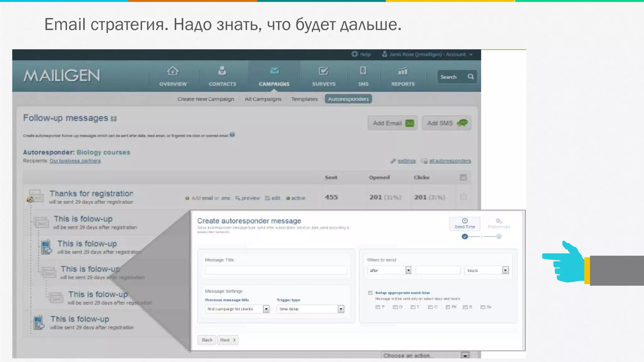This screenshot has height=362, width=644.
Task: Click the green active status dot
Action: (288, 198)
